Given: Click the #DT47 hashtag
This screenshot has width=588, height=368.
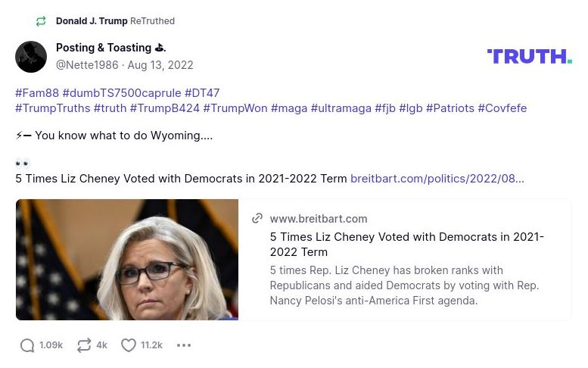Looking at the screenshot, I should click(202, 93).
